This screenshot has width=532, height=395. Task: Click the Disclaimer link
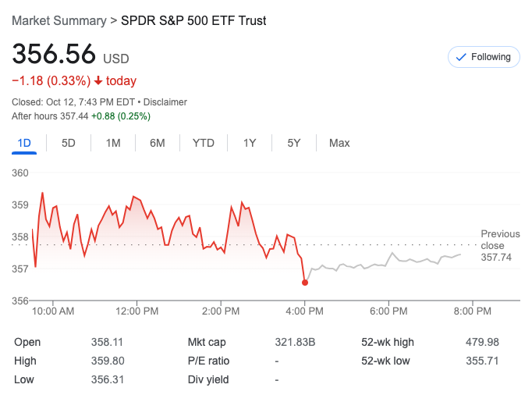click(x=165, y=102)
